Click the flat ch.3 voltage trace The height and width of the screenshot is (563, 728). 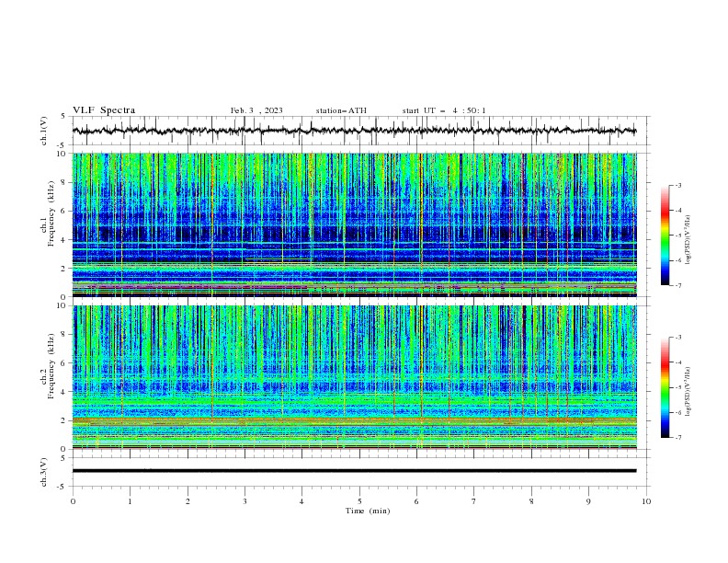pyautogui.click(x=354, y=471)
